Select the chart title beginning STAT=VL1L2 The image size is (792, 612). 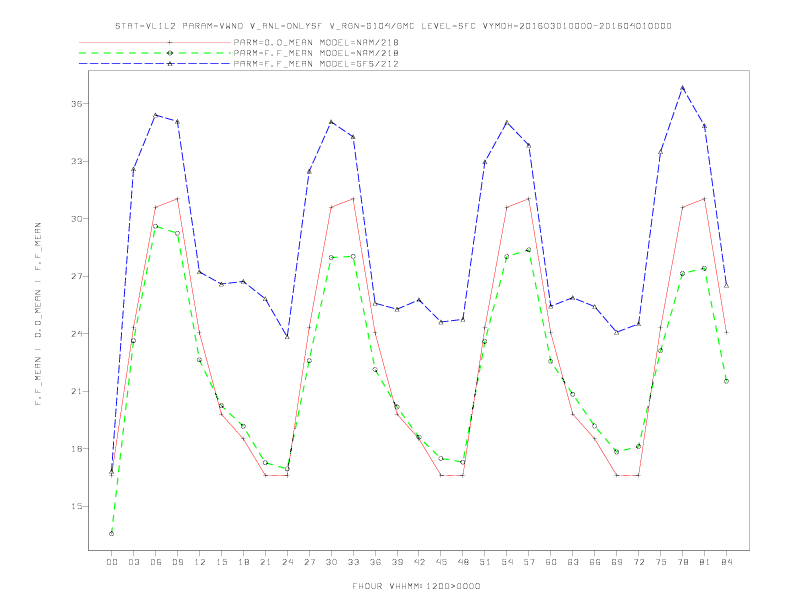point(393,26)
